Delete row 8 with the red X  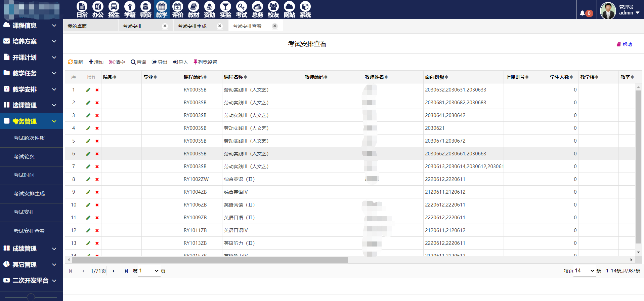tap(97, 179)
